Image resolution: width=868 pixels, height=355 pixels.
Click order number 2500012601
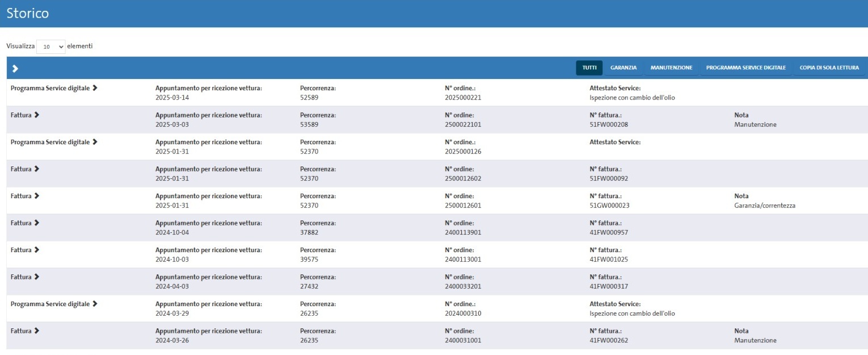point(463,206)
